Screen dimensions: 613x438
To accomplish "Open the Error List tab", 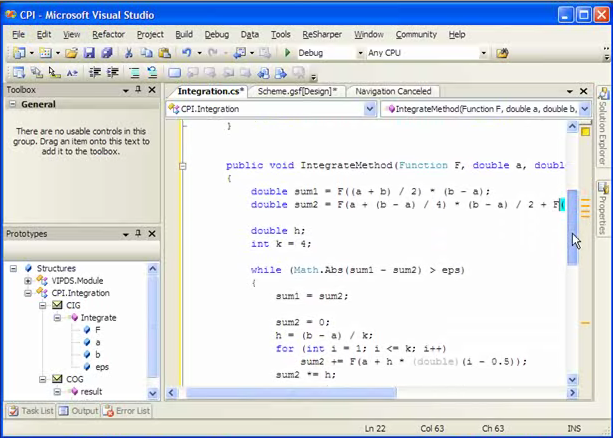I will pyautogui.click(x=128, y=411).
